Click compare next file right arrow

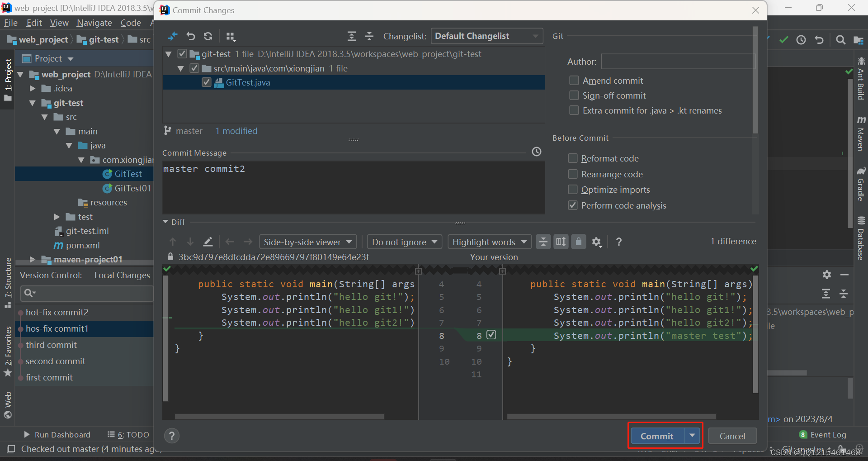tap(248, 242)
